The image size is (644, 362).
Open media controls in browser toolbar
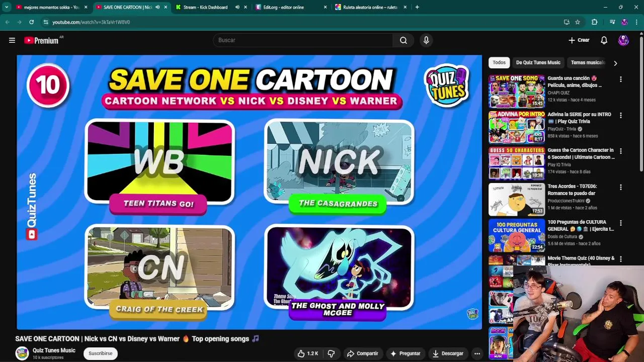[x=612, y=22]
